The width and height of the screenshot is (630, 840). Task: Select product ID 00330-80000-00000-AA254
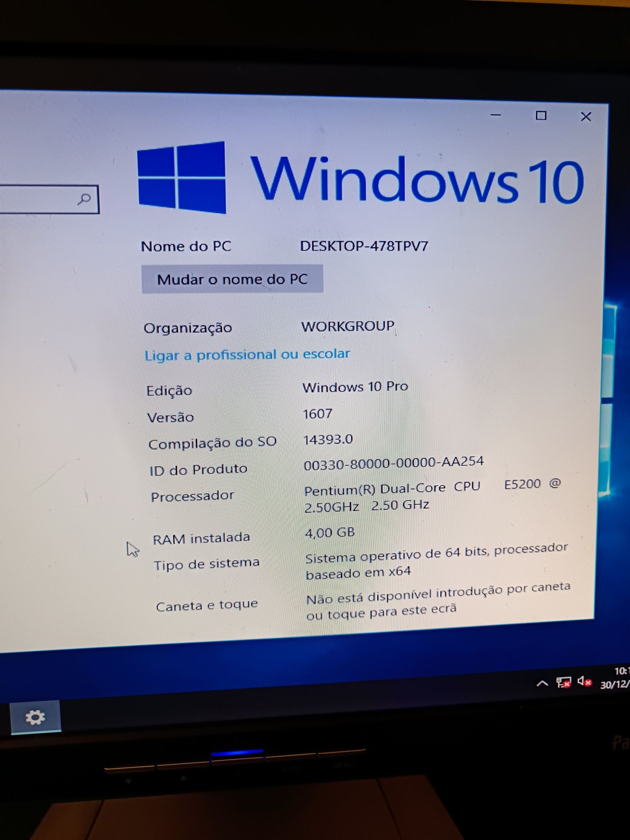394,463
